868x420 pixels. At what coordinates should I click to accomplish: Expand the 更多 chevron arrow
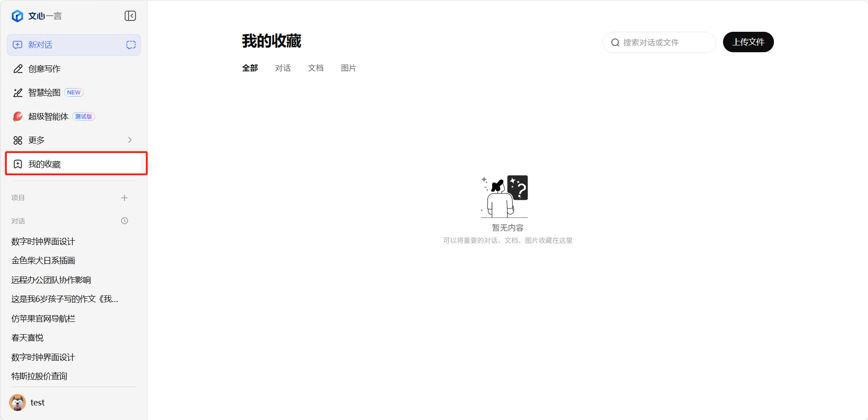click(x=130, y=140)
